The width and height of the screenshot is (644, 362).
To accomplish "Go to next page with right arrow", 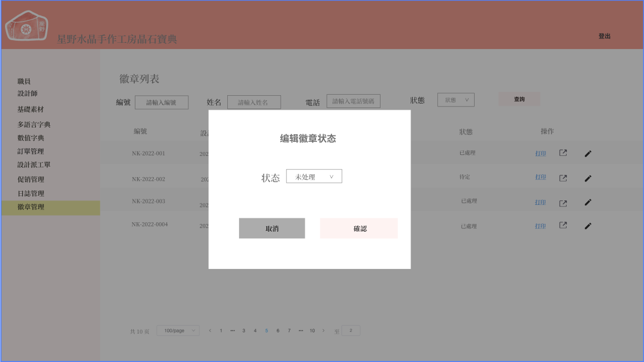I will point(324,331).
